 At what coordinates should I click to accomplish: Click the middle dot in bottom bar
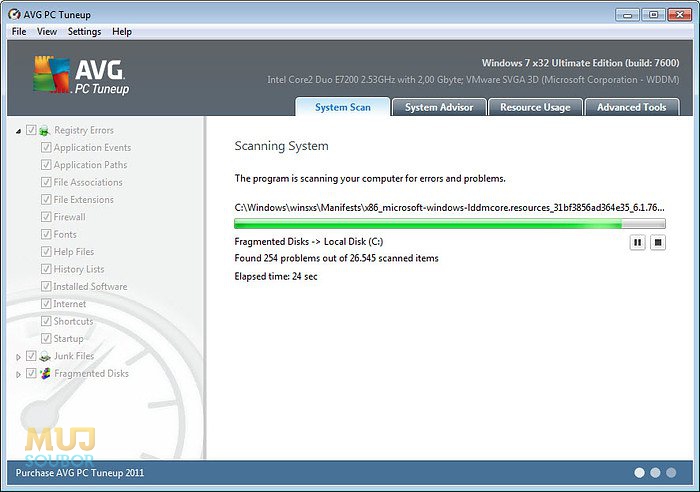[655, 473]
